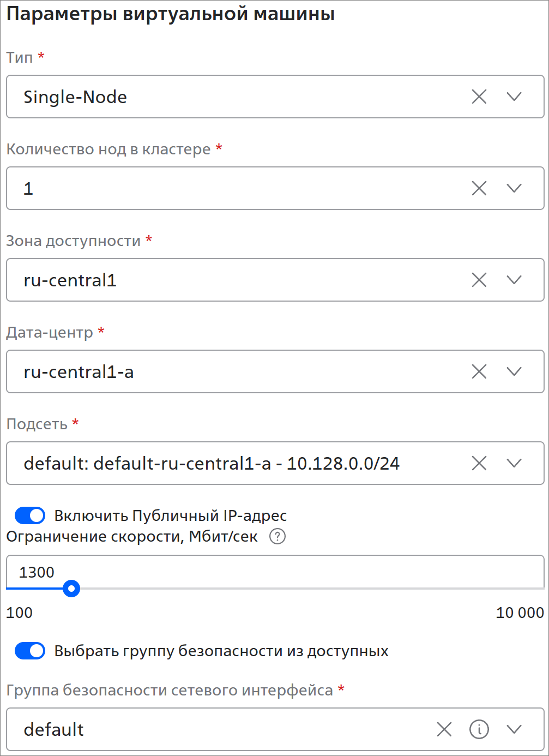Clear the ru-central1-a data center selection
The height and width of the screenshot is (756, 549).
479,372
